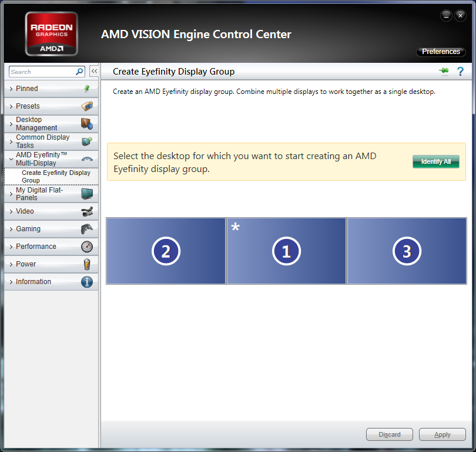Screen dimensions: 476x452
Task: Click the Desktop Management icon
Action: click(x=87, y=124)
